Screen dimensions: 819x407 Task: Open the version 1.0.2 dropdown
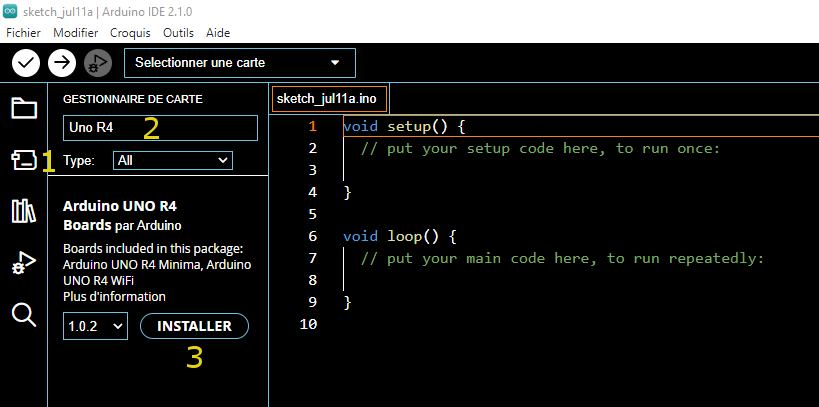tap(96, 326)
